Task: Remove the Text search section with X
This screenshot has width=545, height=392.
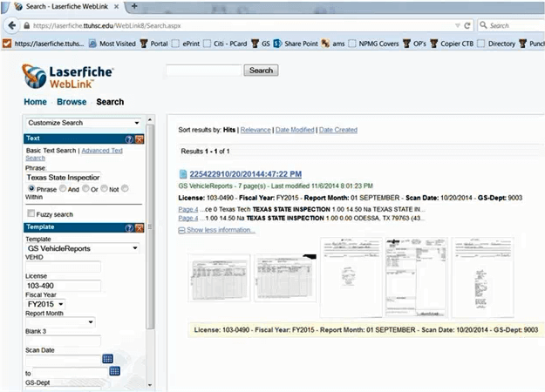Action: pyautogui.click(x=140, y=139)
